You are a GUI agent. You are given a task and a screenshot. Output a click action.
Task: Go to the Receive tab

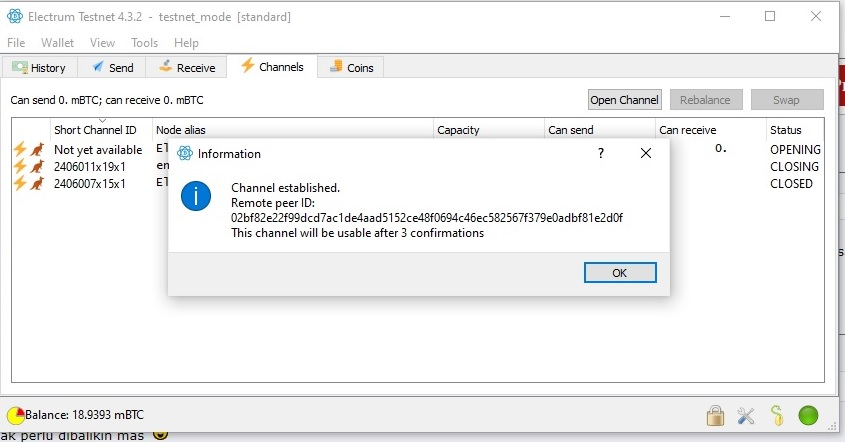186,67
